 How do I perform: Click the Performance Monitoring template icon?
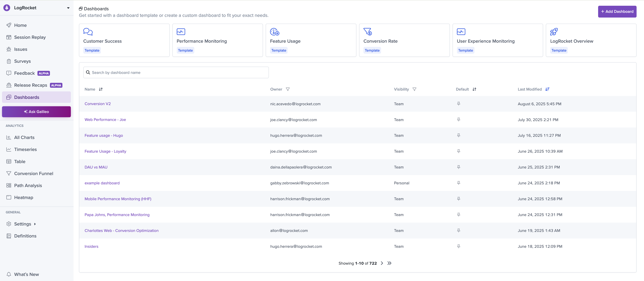(x=181, y=32)
